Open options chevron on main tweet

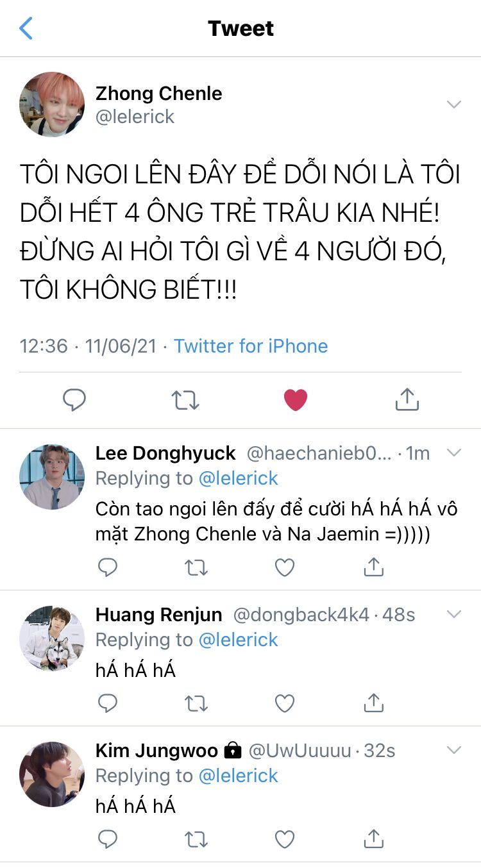[454, 104]
